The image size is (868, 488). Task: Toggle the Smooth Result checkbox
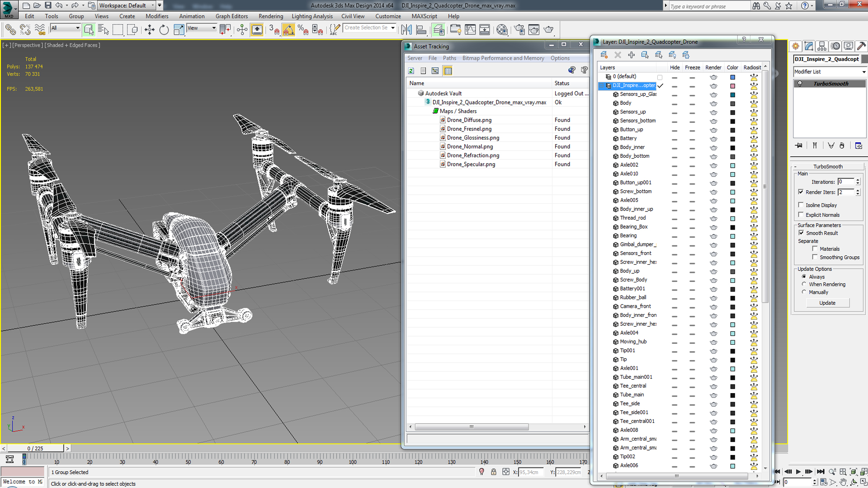[801, 233]
